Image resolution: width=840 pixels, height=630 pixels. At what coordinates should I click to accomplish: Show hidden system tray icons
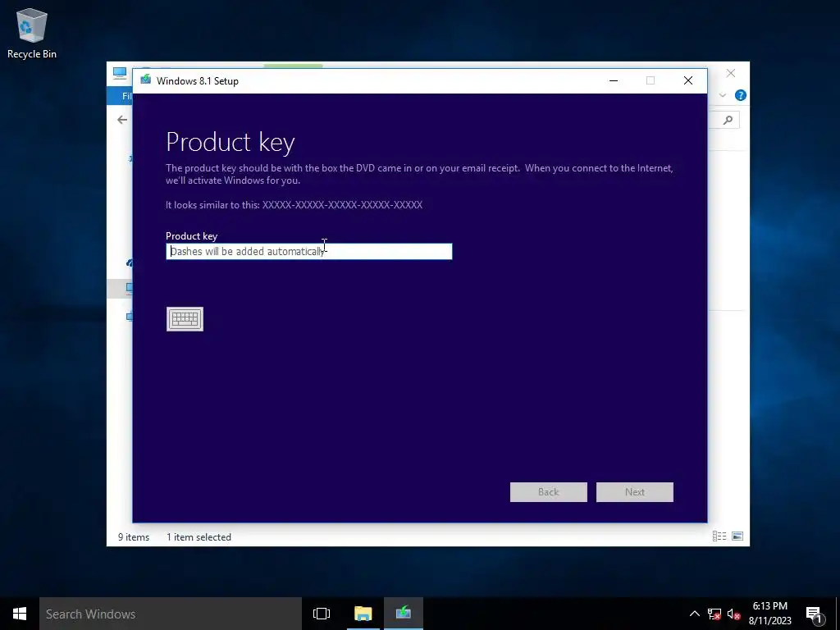pyautogui.click(x=694, y=614)
